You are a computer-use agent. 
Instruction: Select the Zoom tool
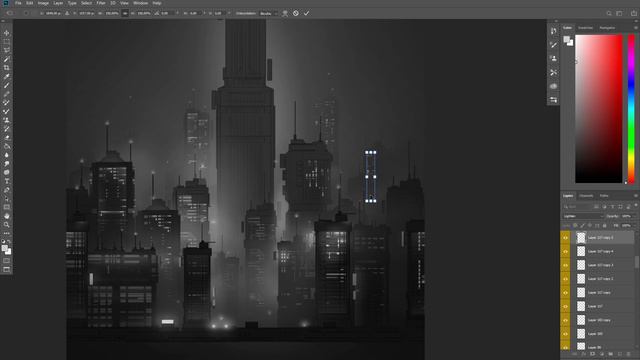[7, 225]
